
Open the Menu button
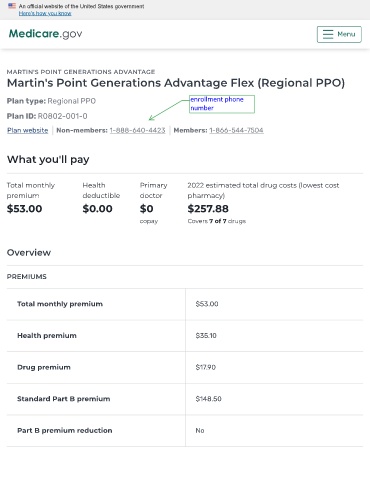[339, 34]
